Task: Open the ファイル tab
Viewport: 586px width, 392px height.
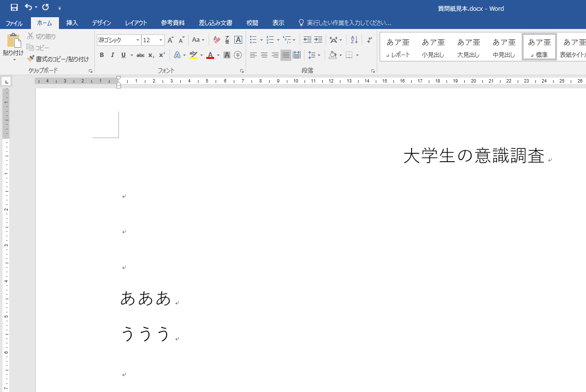Action: pos(14,23)
